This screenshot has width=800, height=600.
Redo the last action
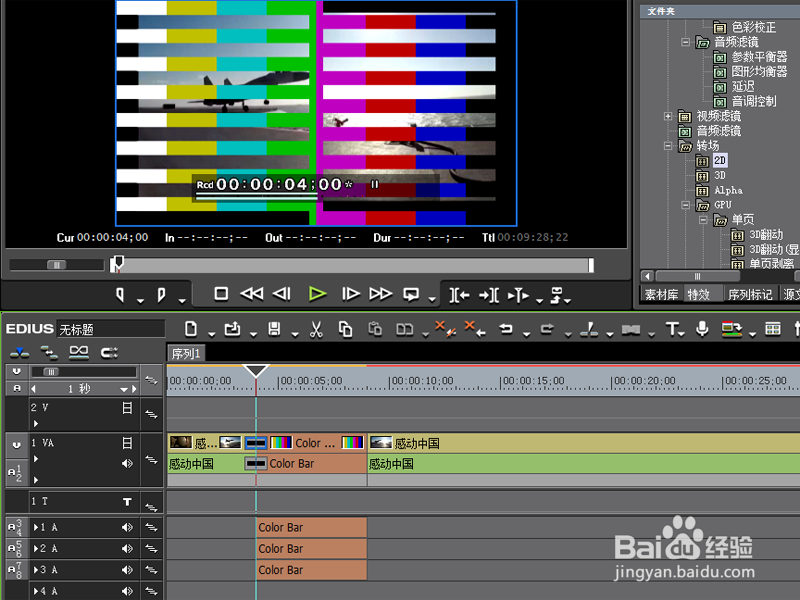pyautogui.click(x=547, y=329)
